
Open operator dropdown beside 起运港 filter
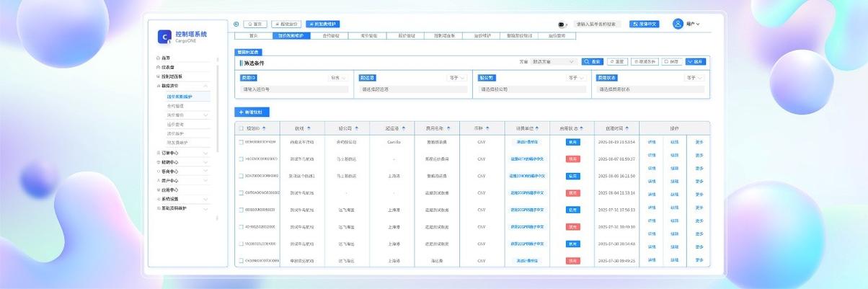pos(458,77)
